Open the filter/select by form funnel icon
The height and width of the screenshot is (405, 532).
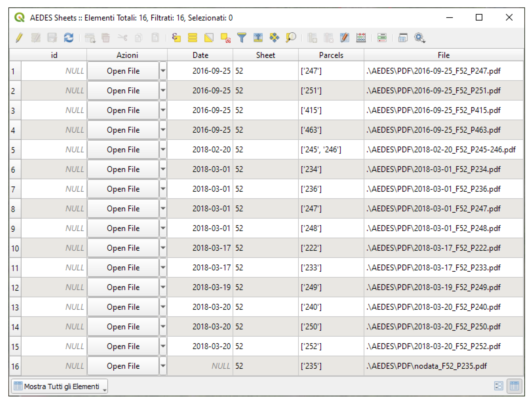point(242,38)
